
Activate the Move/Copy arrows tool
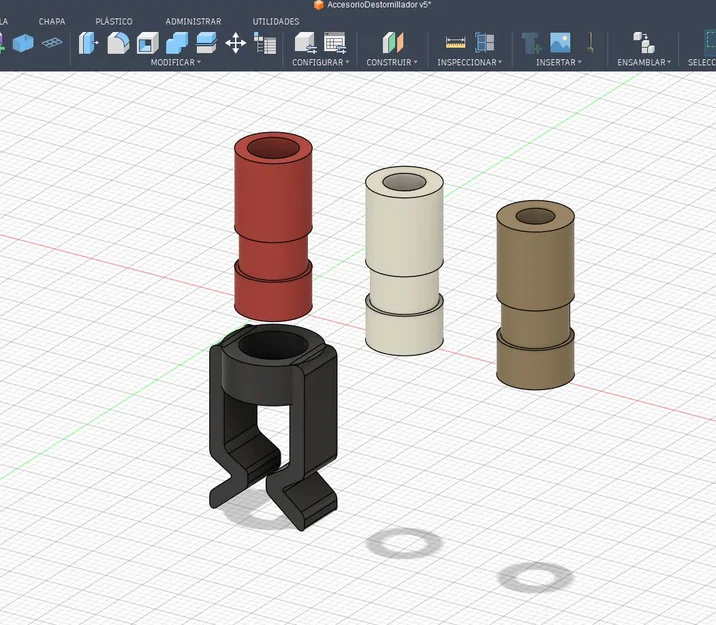[x=236, y=43]
